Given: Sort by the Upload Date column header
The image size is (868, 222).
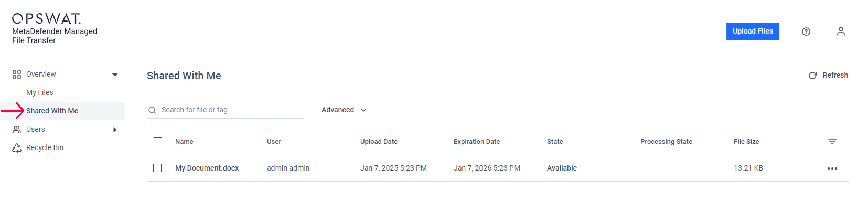Looking at the screenshot, I should pyautogui.click(x=379, y=142).
